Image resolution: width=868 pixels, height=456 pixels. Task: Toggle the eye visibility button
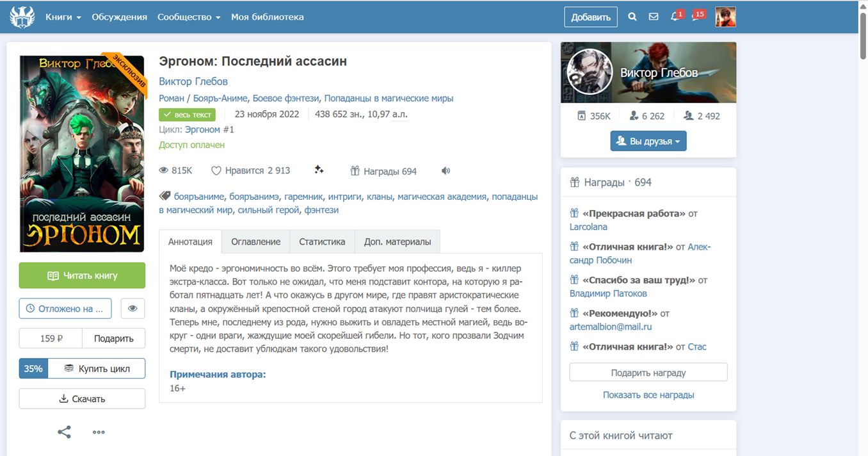coord(133,309)
